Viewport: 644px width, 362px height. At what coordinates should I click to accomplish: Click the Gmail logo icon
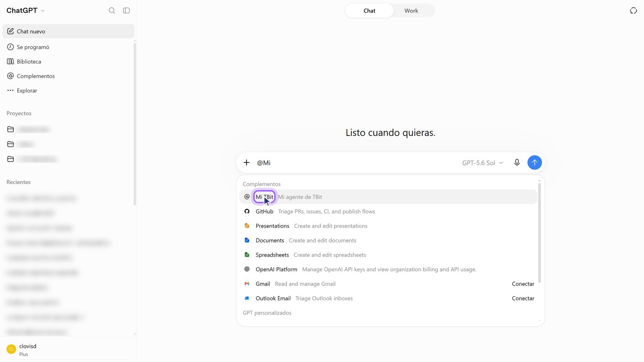(247, 284)
